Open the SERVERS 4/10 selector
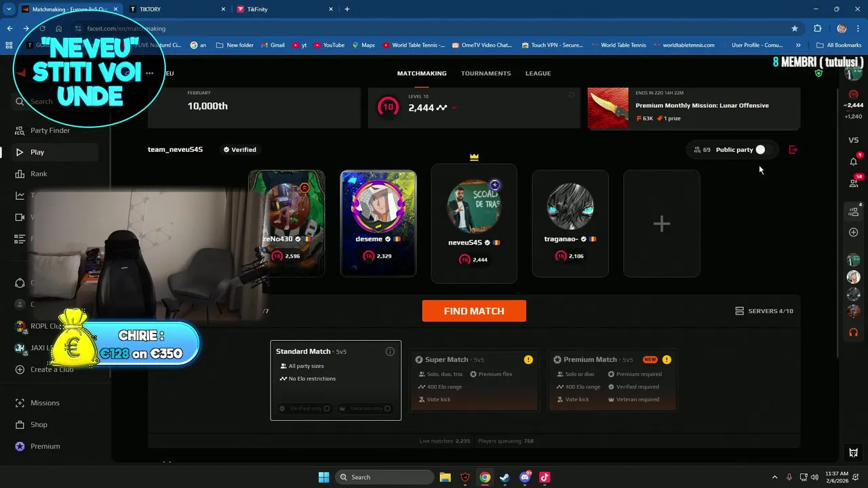 click(764, 311)
